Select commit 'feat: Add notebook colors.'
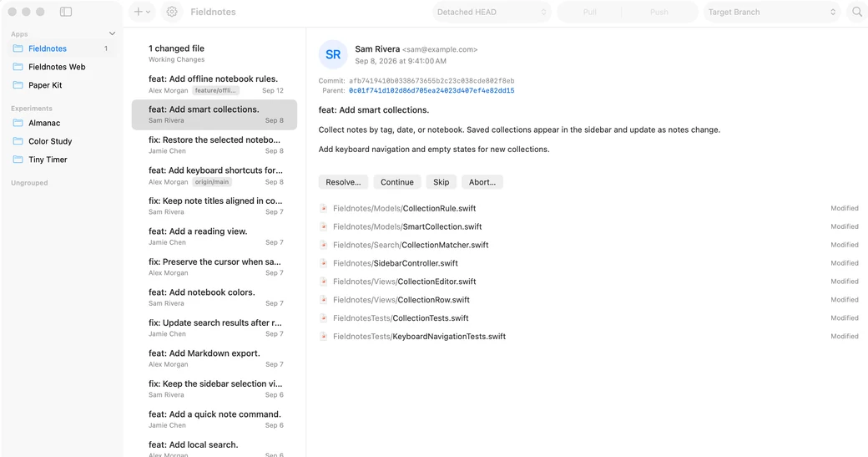The image size is (868, 457). tap(214, 297)
